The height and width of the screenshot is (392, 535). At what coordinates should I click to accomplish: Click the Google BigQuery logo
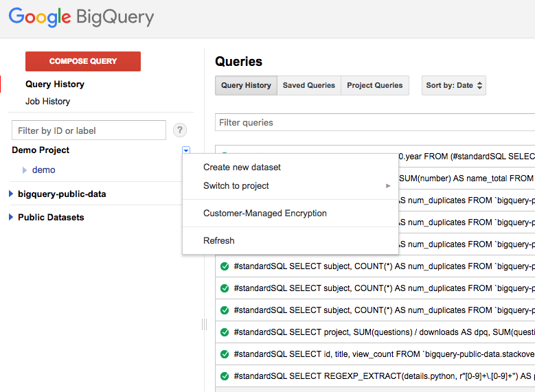pos(81,18)
